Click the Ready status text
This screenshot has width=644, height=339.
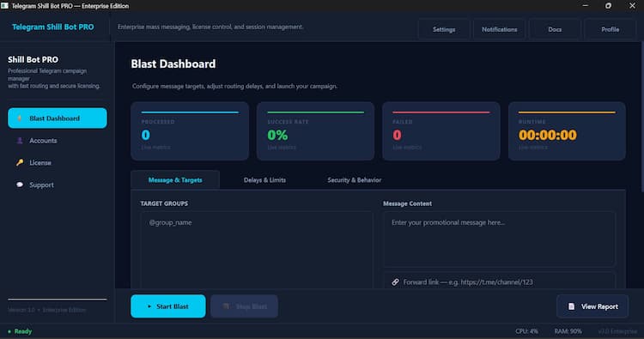23,331
